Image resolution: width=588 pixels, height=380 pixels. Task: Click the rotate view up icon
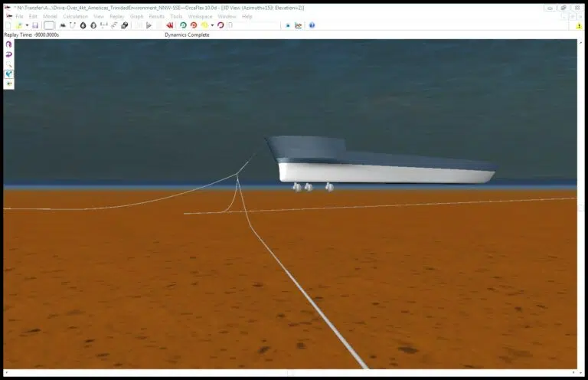[x=9, y=44]
